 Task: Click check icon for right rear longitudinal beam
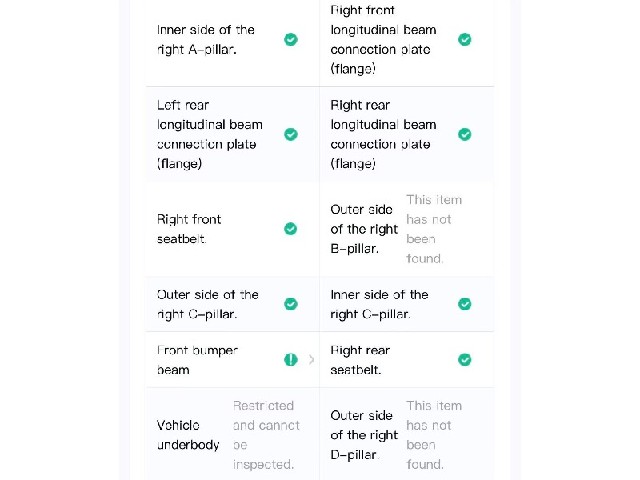[x=464, y=134]
